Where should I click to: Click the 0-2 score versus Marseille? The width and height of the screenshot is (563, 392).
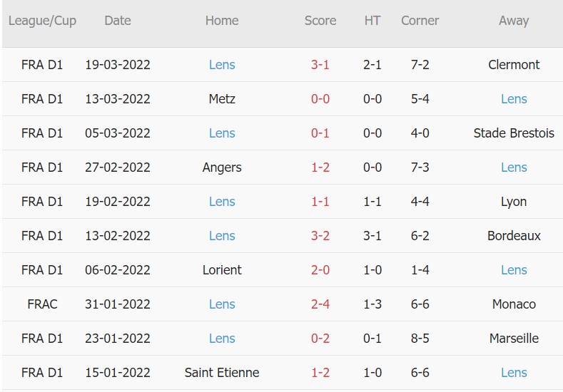320,339
